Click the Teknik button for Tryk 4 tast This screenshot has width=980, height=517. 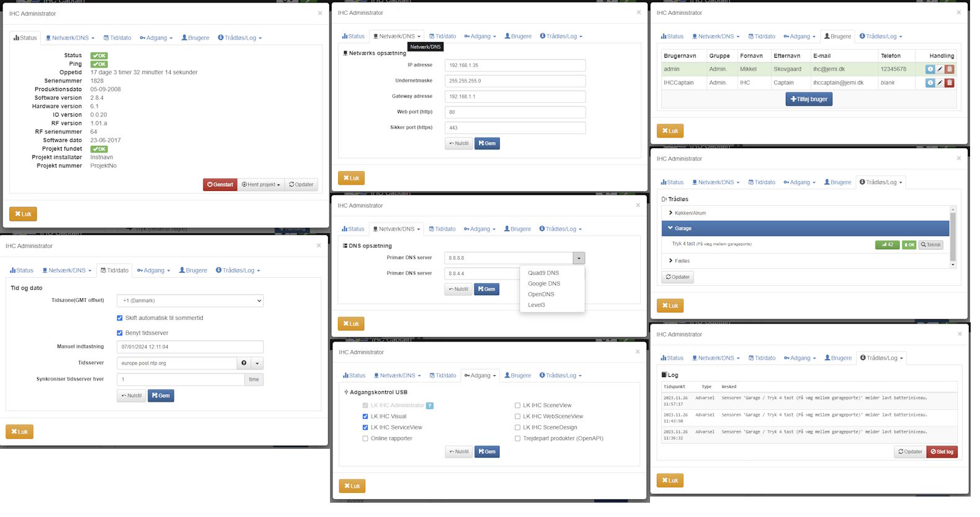pos(931,245)
